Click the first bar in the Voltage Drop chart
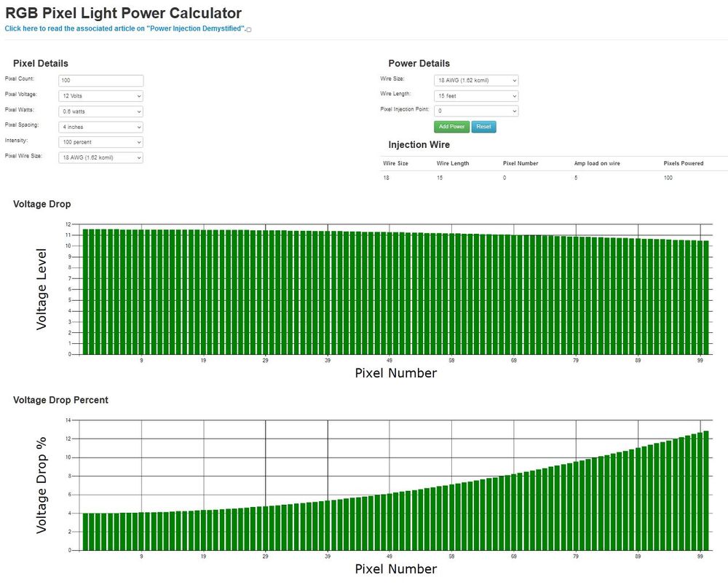This screenshot has height=585, width=728. click(x=86, y=291)
